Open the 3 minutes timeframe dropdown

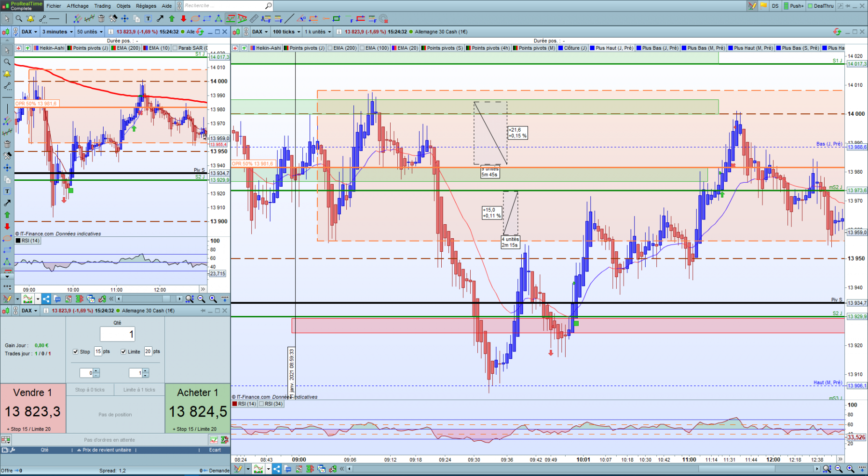[x=57, y=32]
